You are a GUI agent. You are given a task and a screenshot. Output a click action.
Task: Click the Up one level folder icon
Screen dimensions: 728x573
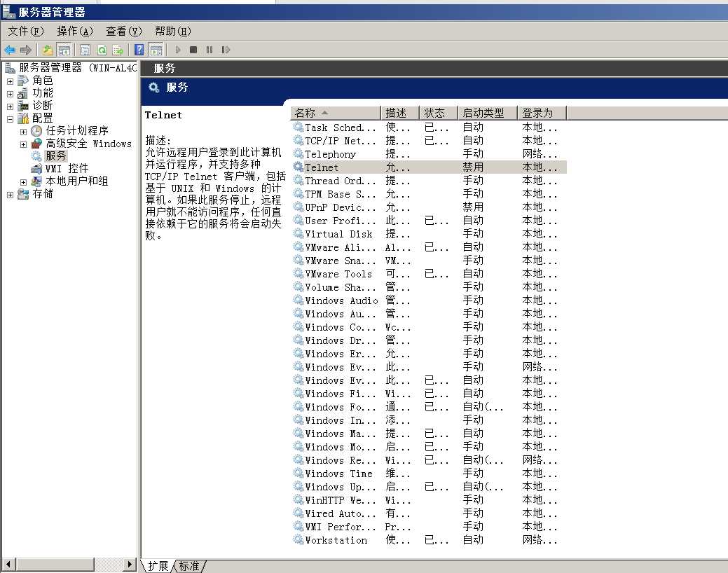(x=47, y=50)
